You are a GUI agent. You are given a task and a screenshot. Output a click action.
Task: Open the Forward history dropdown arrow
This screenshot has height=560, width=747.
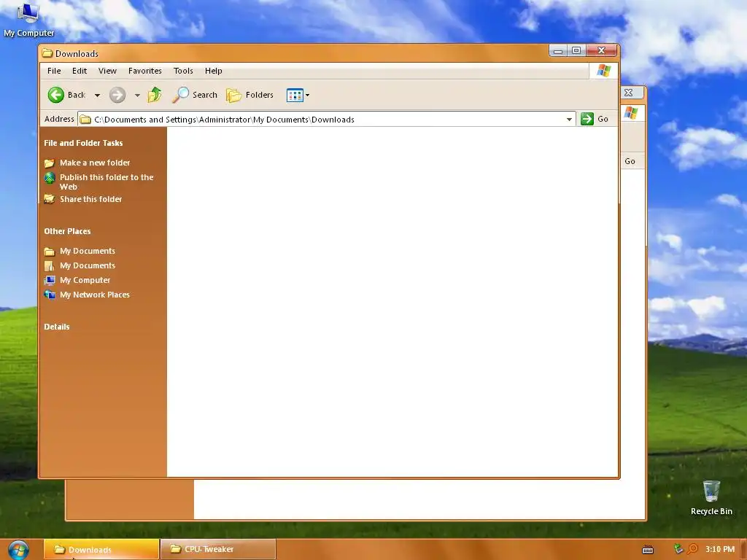(137, 96)
